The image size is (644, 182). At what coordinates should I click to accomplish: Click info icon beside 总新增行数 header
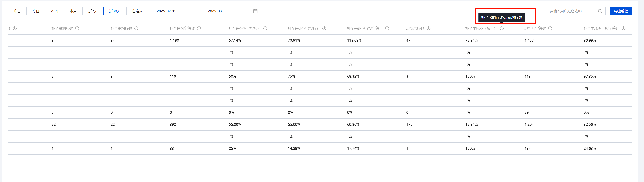tap(429, 29)
